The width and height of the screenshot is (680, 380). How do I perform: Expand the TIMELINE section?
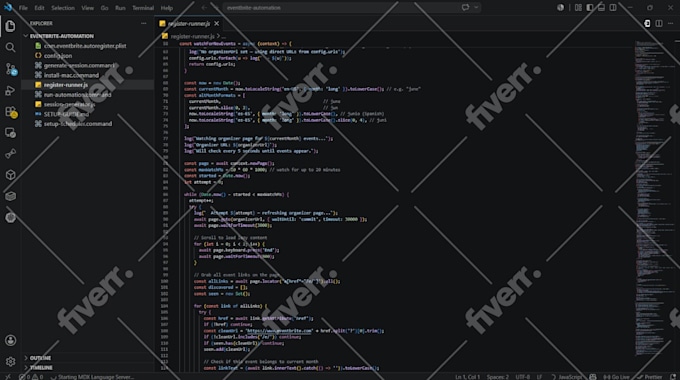[x=41, y=367]
